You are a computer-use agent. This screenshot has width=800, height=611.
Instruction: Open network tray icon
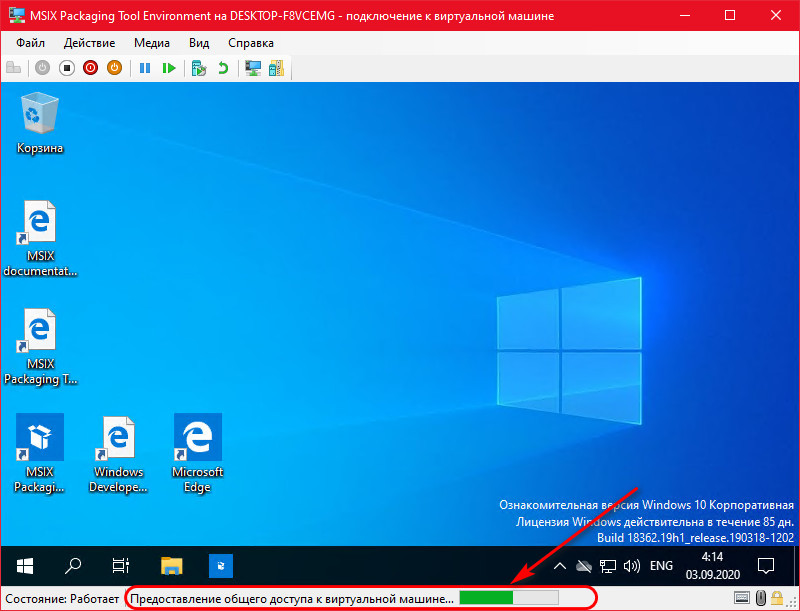608,566
